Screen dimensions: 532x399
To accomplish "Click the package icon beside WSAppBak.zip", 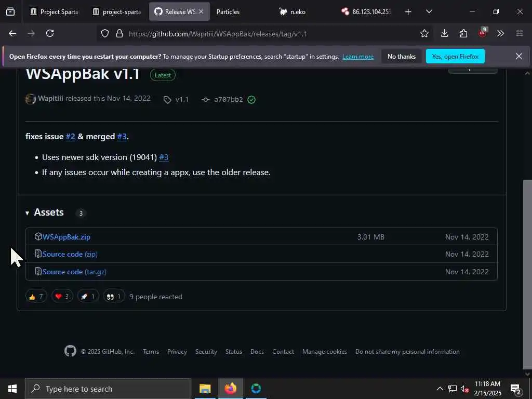I will click(x=38, y=236).
